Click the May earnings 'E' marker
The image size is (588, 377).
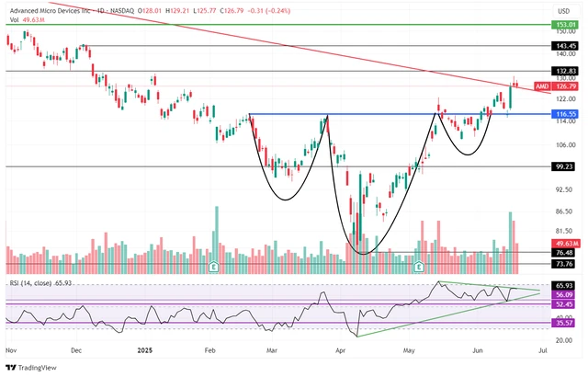pos(419,267)
